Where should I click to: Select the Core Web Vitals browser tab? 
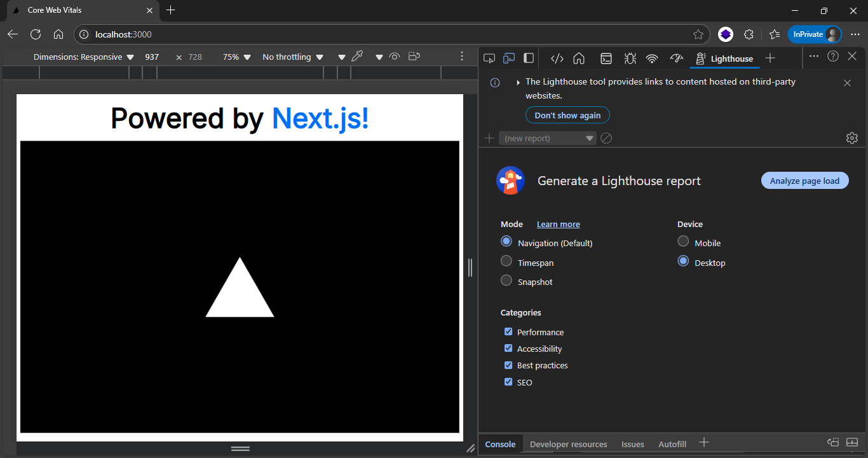(83, 10)
